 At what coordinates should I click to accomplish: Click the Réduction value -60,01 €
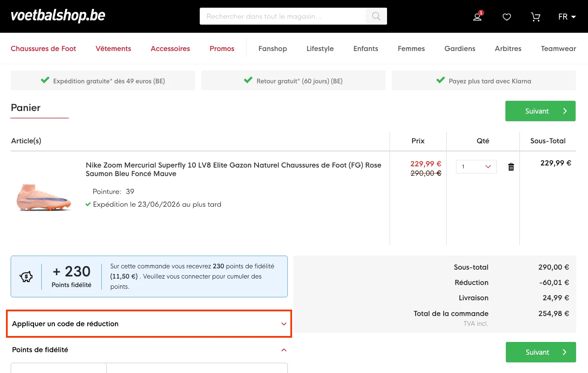(554, 282)
